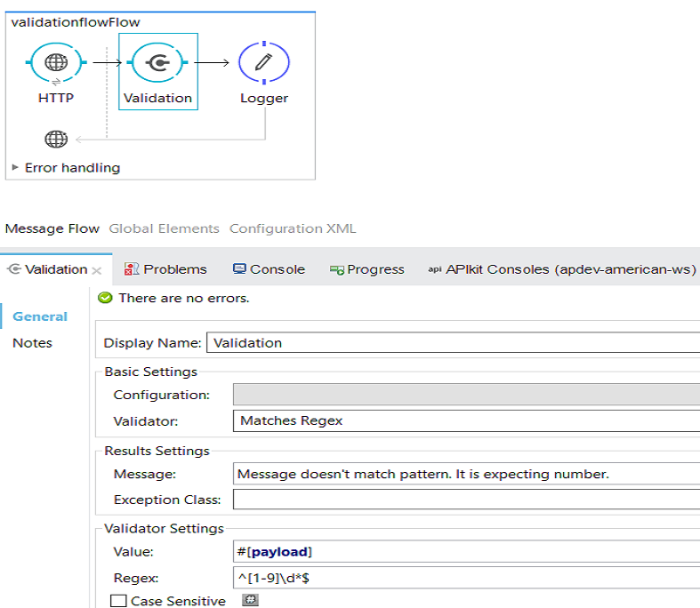The image size is (700, 608).
Task: Open the Problems tab
Action: tap(166, 269)
